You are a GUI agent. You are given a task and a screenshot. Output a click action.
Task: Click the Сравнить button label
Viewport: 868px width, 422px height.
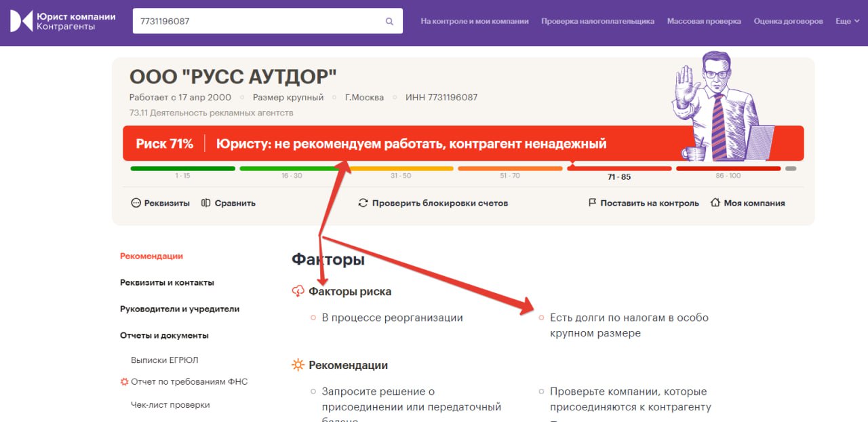(x=235, y=203)
